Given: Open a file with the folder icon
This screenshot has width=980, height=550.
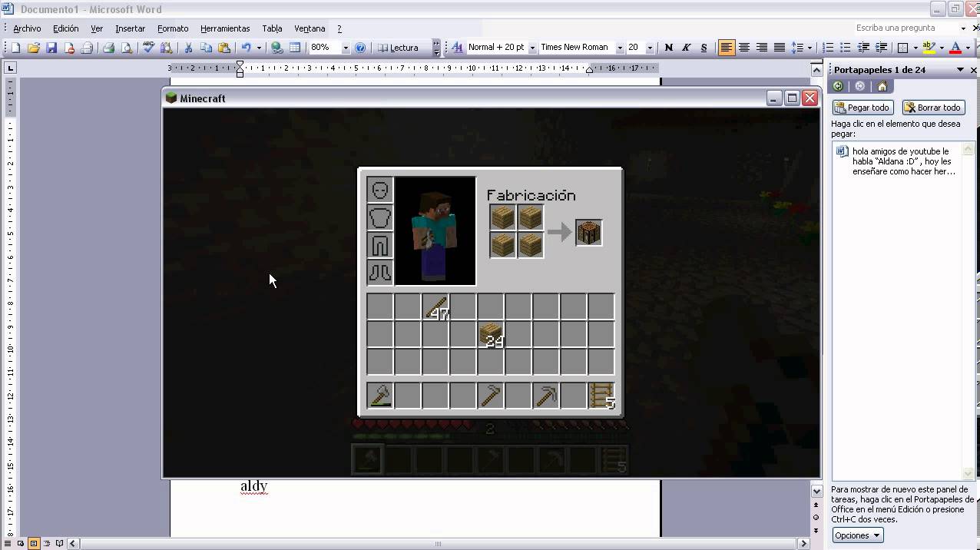Looking at the screenshot, I should pos(33,48).
